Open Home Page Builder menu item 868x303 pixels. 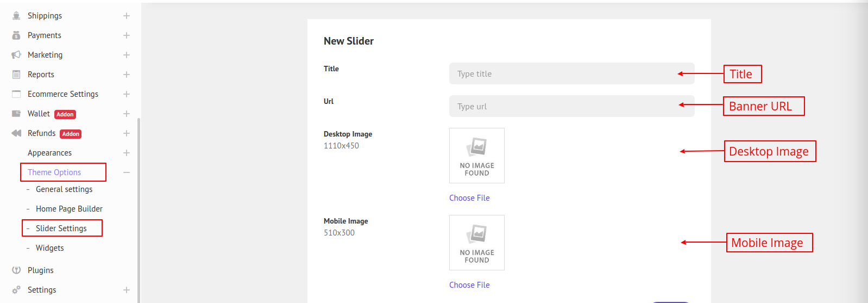pos(69,209)
